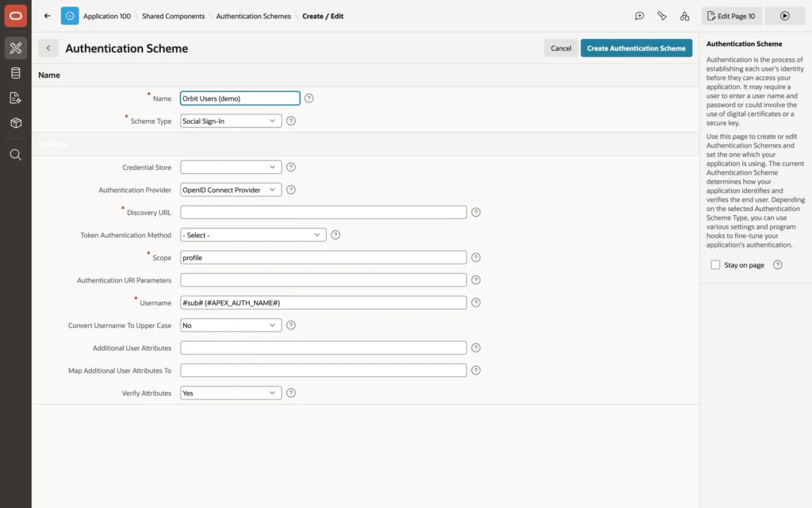Go to Shared Components breadcrumb
This screenshot has height=508, width=812.
tap(174, 16)
